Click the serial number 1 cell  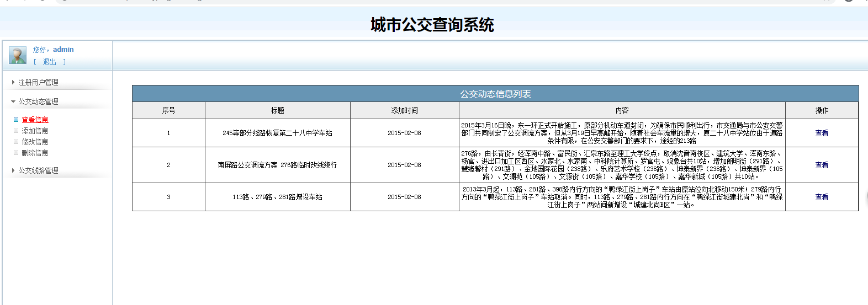[168, 133]
